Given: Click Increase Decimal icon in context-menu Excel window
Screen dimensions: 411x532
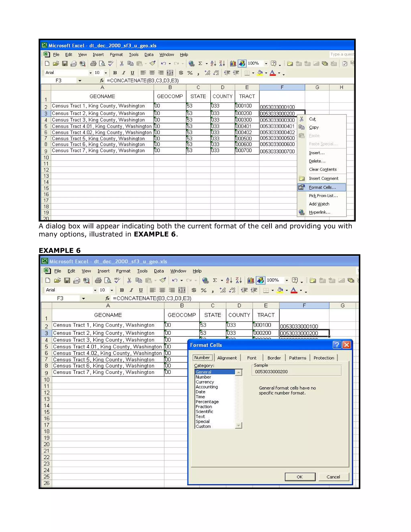Looking at the screenshot, I should coord(208,73).
